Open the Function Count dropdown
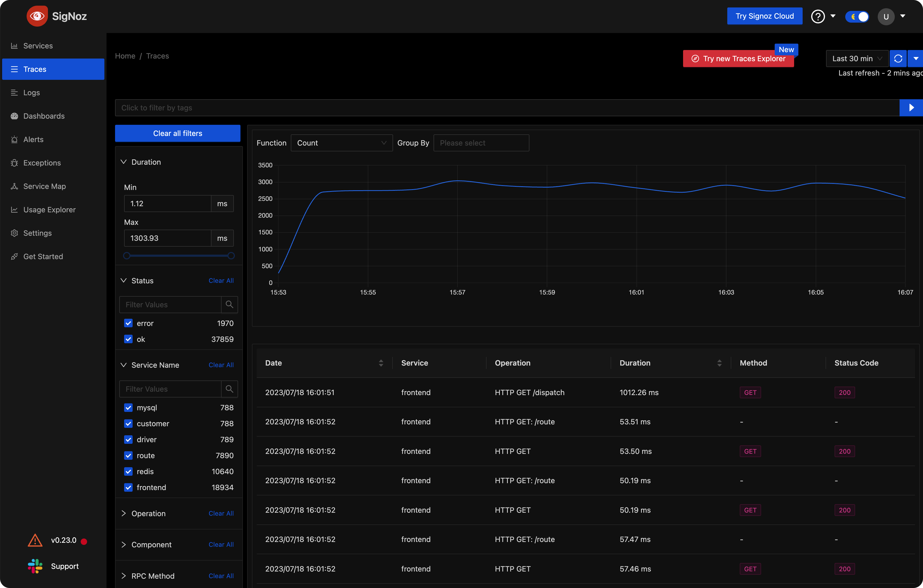The height and width of the screenshot is (588, 923). (x=341, y=143)
